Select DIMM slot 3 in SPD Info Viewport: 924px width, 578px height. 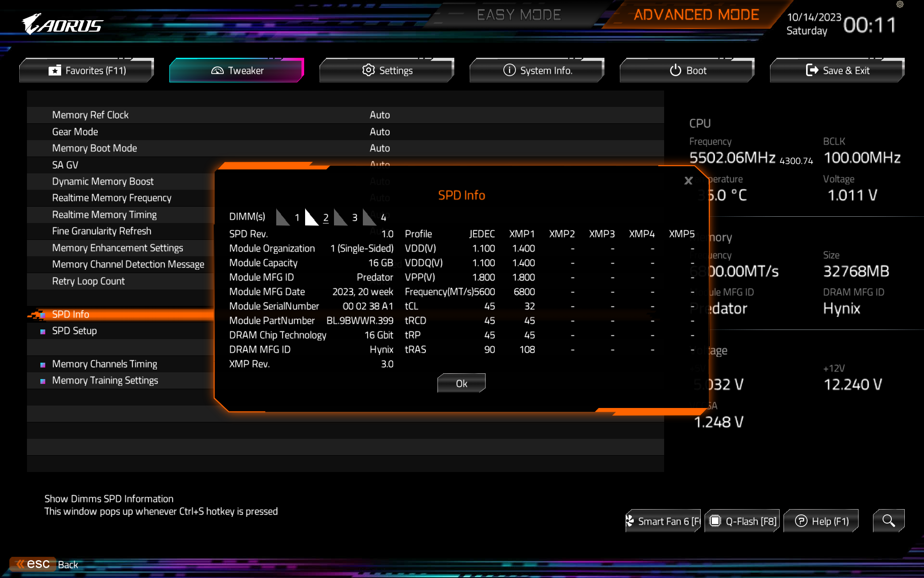(x=346, y=217)
